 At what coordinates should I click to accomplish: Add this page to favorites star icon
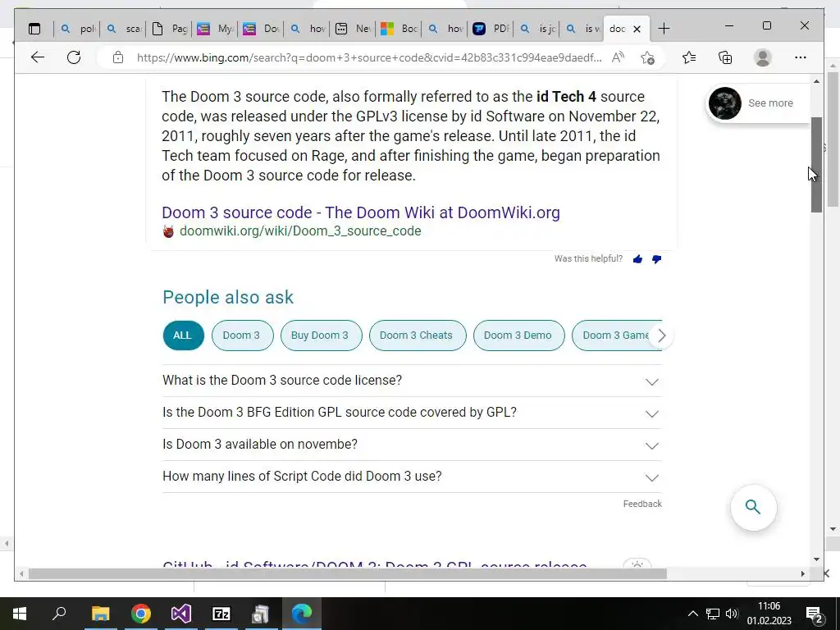click(648, 57)
